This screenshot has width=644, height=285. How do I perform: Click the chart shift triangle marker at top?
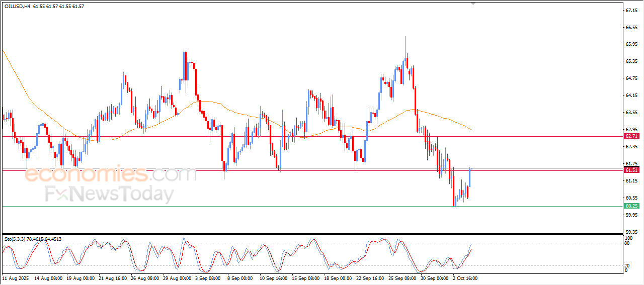(472, 3)
